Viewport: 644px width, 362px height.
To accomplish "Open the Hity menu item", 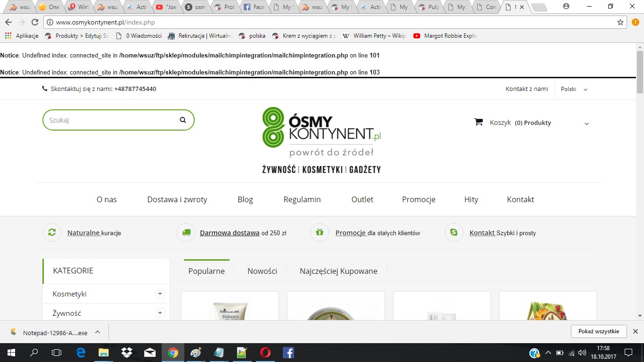I will click(x=471, y=199).
